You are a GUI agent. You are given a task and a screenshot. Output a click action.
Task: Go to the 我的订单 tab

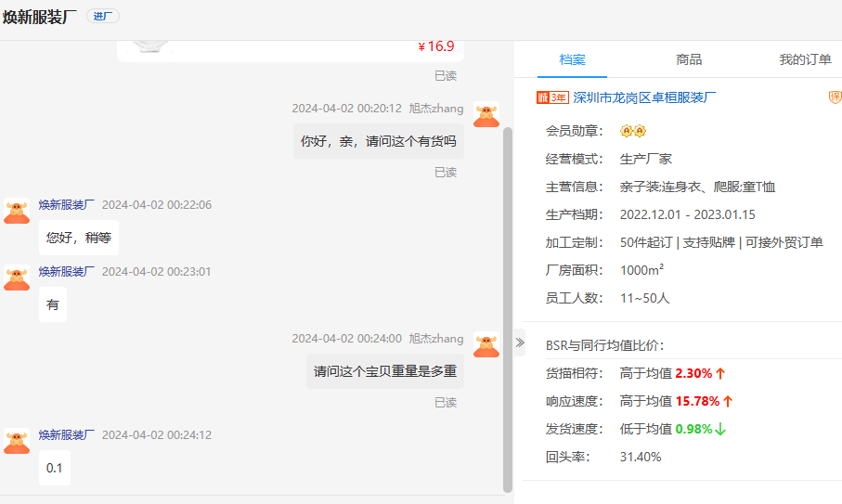pos(805,59)
